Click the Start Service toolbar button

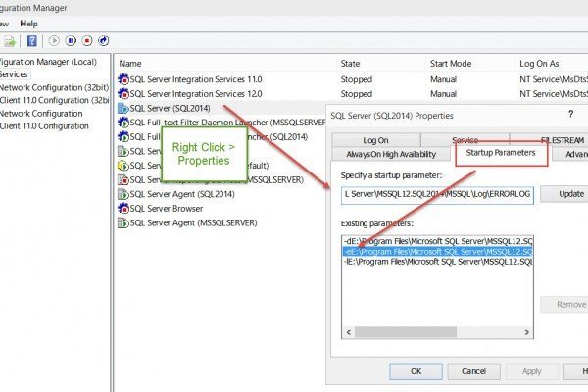click(x=54, y=40)
